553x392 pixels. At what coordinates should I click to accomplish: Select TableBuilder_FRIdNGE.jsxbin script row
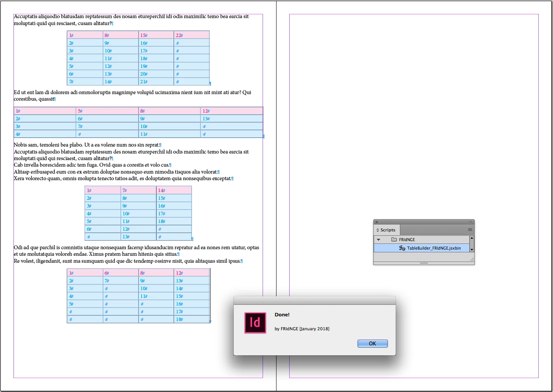(421, 248)
